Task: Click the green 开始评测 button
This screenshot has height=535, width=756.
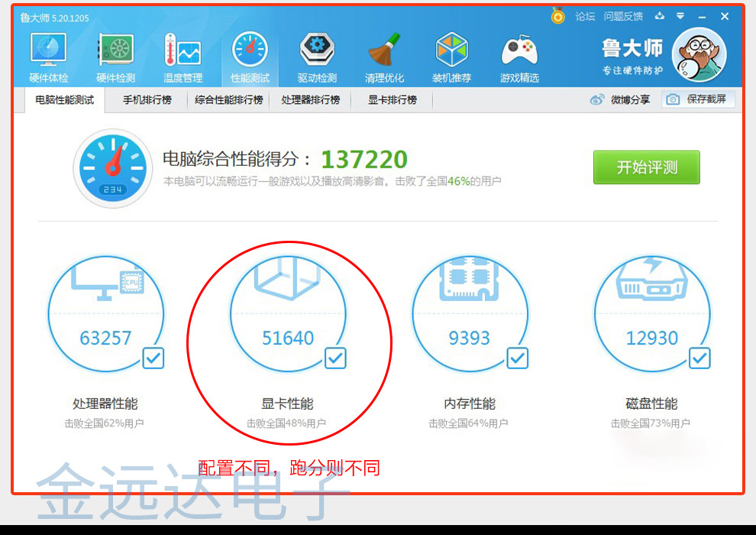Action: tap(647, 167)
